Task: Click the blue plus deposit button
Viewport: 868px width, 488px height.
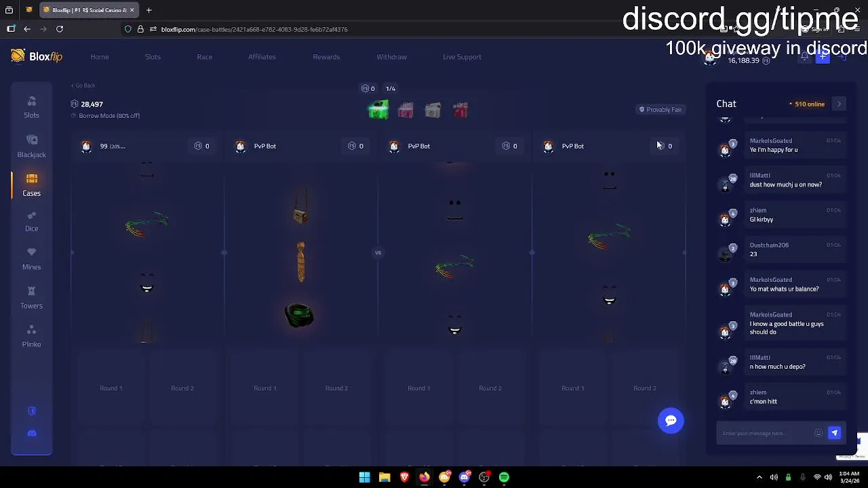Action: [x=823, y=57]
